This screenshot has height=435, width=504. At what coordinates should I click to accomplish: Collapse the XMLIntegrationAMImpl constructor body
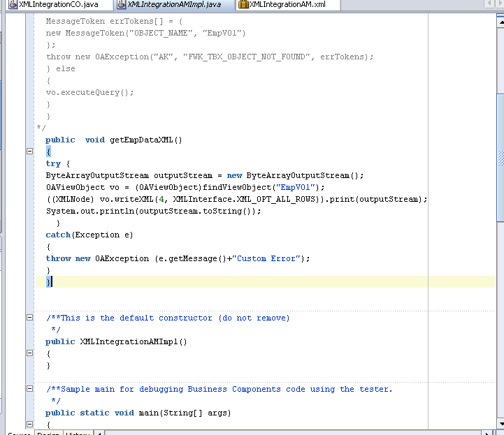pos(29,353)
